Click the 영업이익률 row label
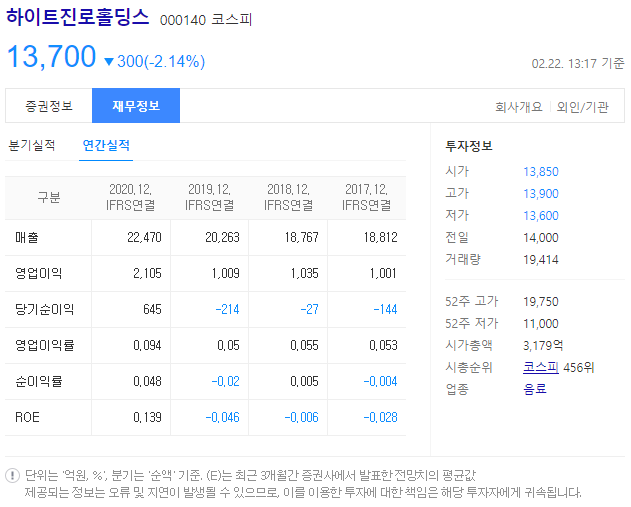The image size is (631, 507). point(44,345)
